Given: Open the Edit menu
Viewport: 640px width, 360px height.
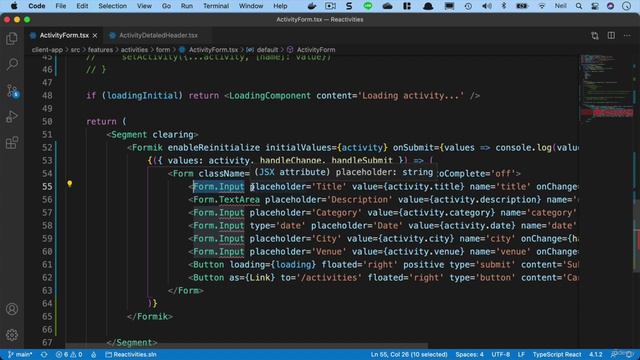Looking at the screenshot, I should tap(82, 6).
